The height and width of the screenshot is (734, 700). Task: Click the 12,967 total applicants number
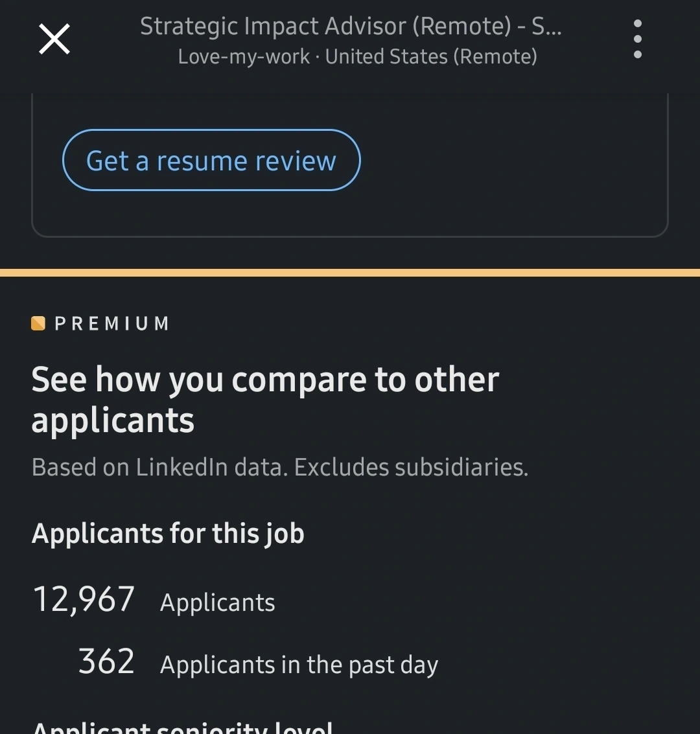(x=84, y=599)
